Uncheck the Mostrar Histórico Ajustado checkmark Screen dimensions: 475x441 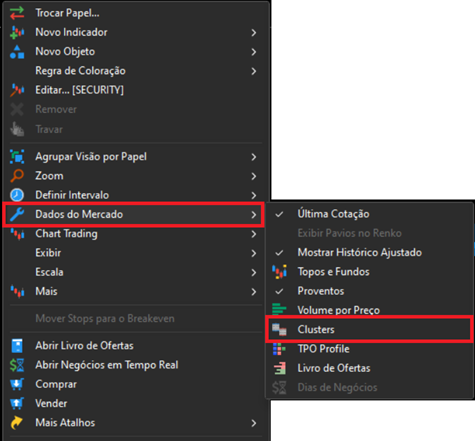[x=279, y=253]
